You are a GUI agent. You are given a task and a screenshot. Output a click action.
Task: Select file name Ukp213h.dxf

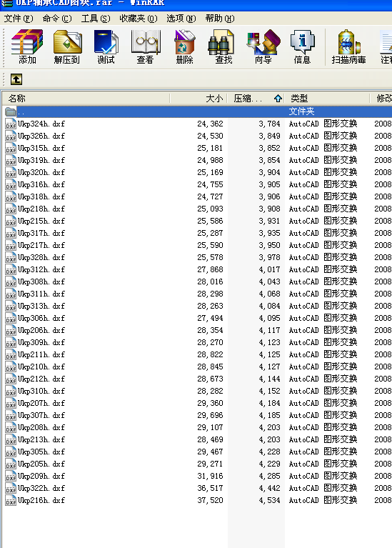(x=41, y=439)
